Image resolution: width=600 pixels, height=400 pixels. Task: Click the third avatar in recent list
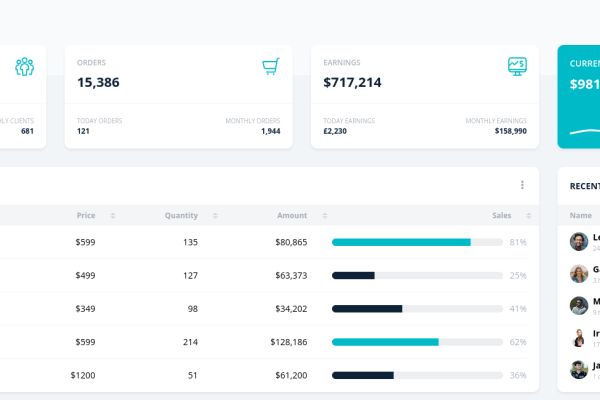pos(579,306)
